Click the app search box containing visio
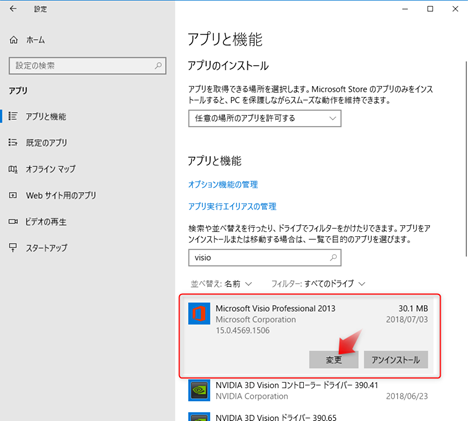Image resolution: width=468 pixels, height=421 pixels. click(x=265, y=258)
